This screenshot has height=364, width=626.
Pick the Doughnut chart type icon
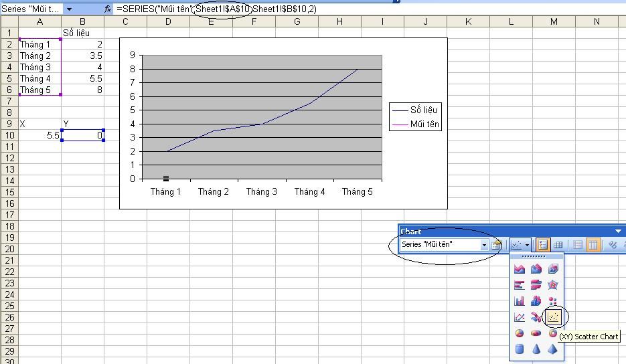point(553,333)
